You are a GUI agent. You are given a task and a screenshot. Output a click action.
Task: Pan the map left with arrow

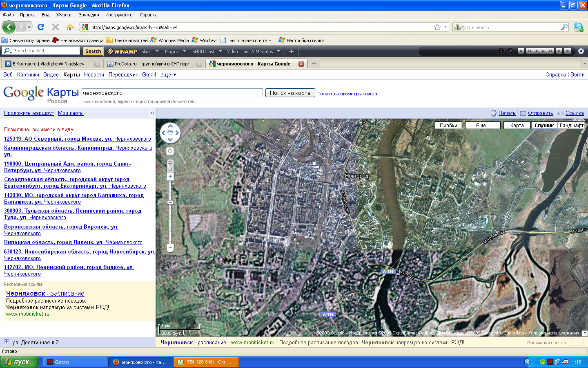163,132
